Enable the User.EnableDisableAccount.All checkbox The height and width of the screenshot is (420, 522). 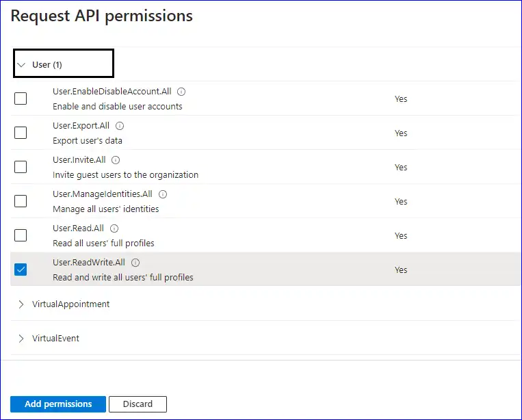tap(21, 99)
